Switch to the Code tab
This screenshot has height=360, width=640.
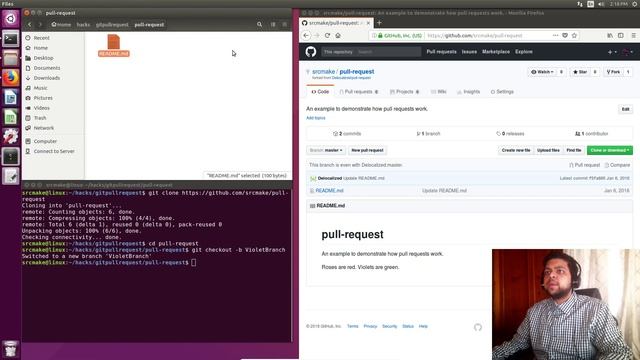coord(320,92)
